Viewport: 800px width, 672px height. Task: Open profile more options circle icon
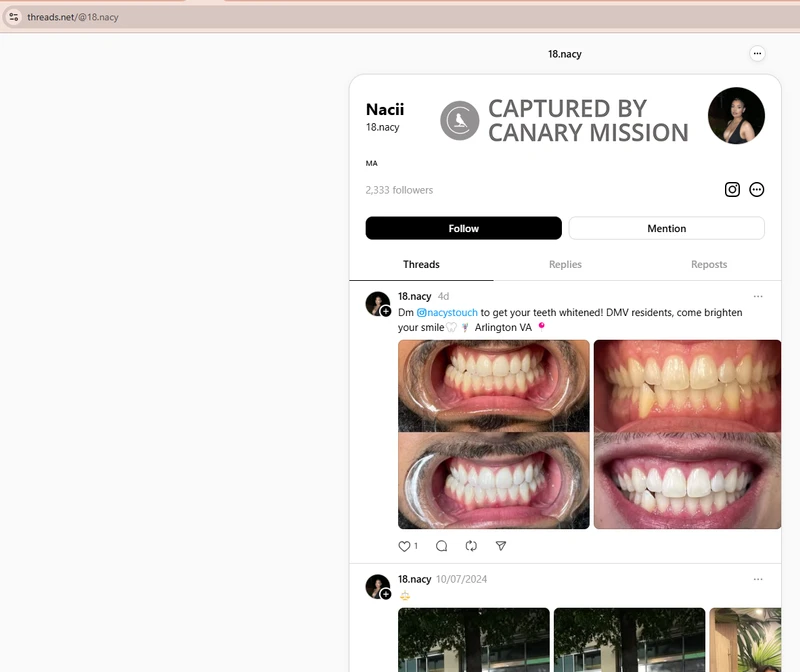(757, 190)
